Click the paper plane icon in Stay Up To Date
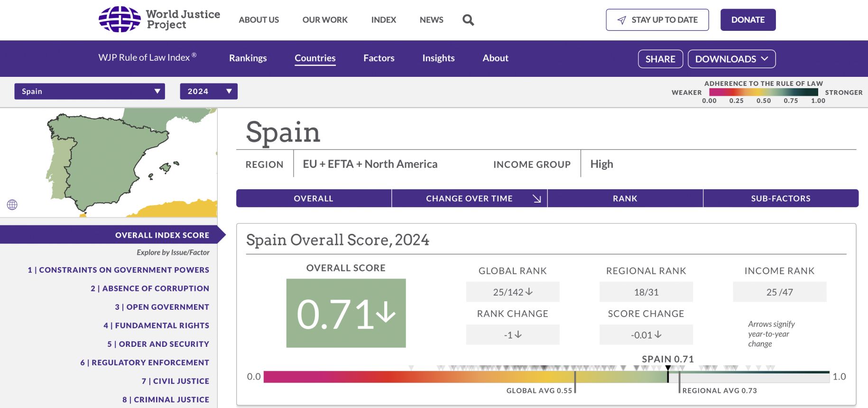The height and width of the screenshot is (408, 868). click(621, 20)
